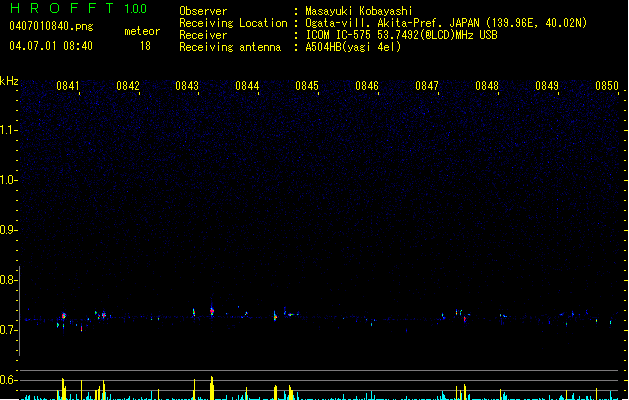This screenshot has height=400, width=629.
Task: Click the kHz axis unit label
Action: coord(9,81)
